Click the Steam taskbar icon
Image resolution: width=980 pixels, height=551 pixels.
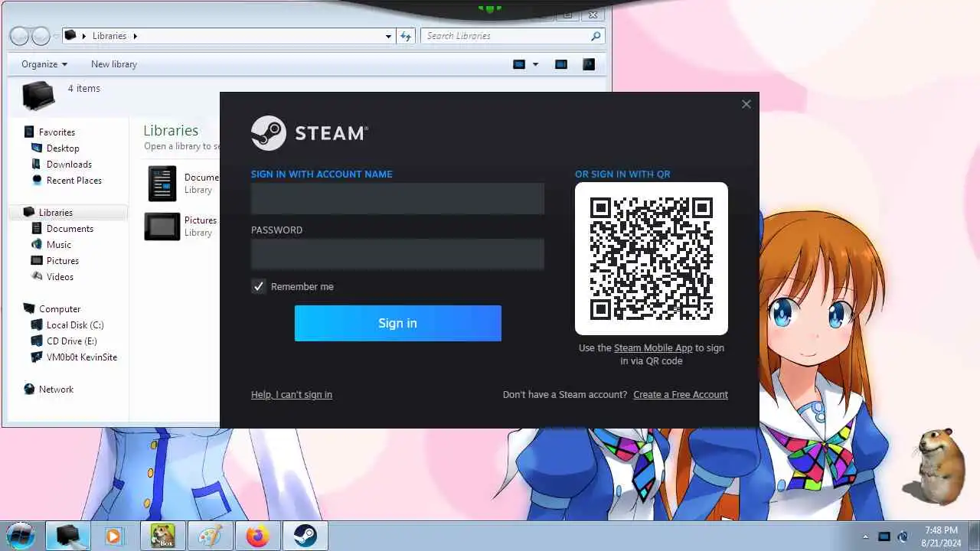(x=305, y=536)
